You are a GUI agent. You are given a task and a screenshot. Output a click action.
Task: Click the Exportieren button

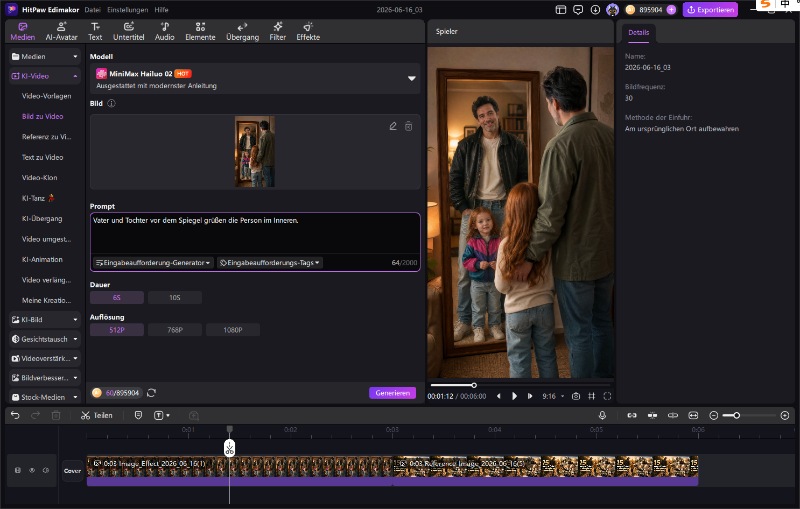pos(710,10)
